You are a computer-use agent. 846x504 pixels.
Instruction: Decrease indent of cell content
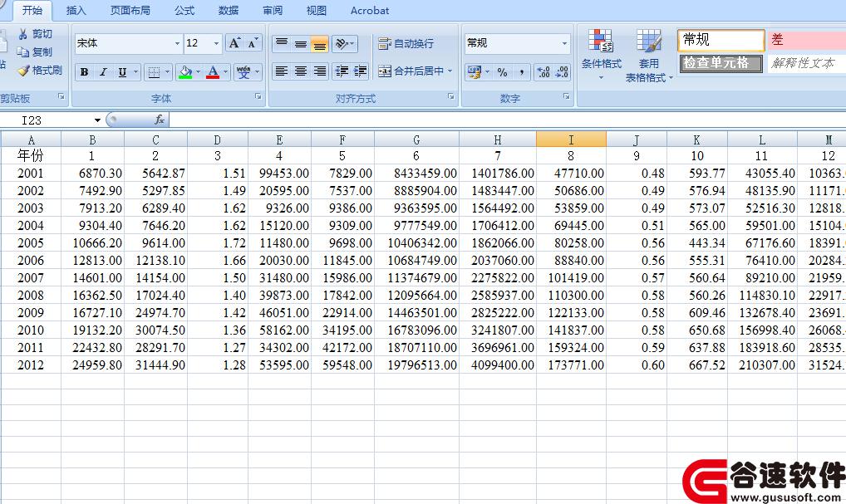pos(342,71)
